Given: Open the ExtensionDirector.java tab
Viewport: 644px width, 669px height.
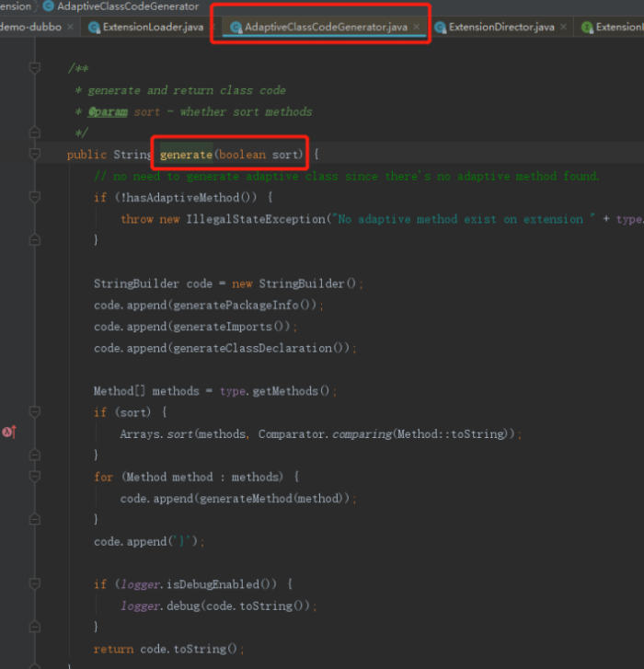Looking at the screenshot, I should pyautogui.click(x=501, y=27).
